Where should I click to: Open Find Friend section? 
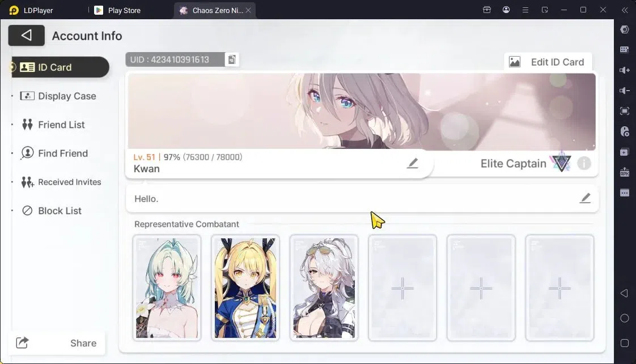tap(54, 153)
